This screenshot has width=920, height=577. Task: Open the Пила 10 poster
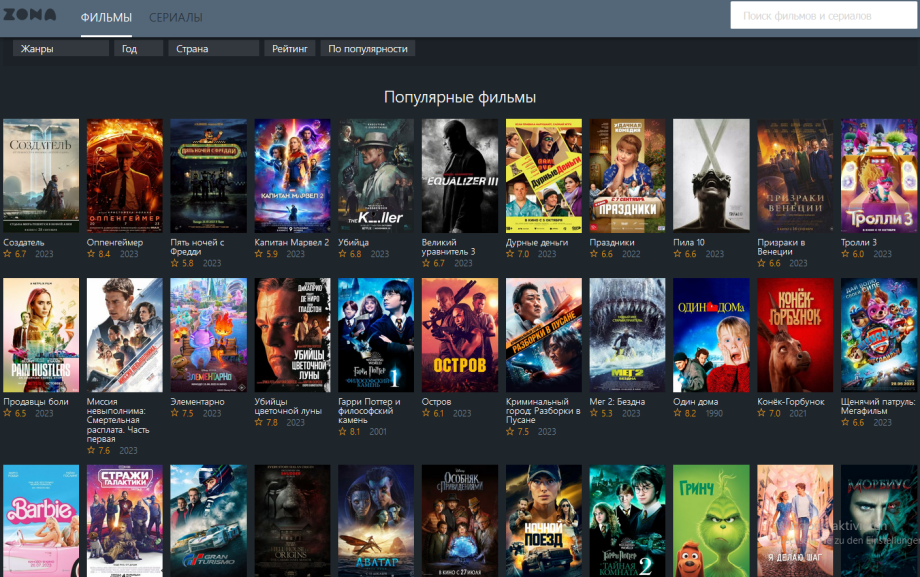(x=711, y=176)
